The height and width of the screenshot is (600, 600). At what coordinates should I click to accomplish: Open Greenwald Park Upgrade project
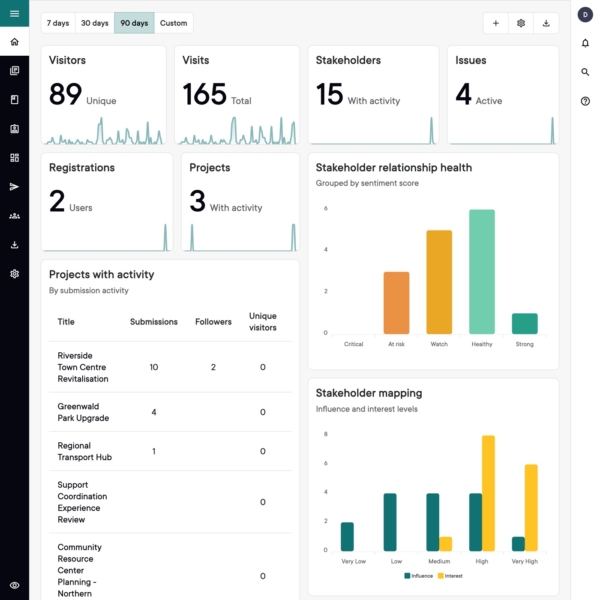click(x=83, y=412)
